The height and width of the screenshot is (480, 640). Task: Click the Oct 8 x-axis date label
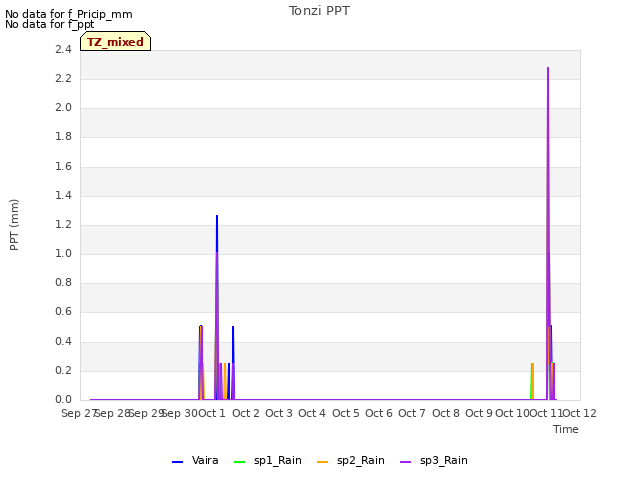coord(446,413)
